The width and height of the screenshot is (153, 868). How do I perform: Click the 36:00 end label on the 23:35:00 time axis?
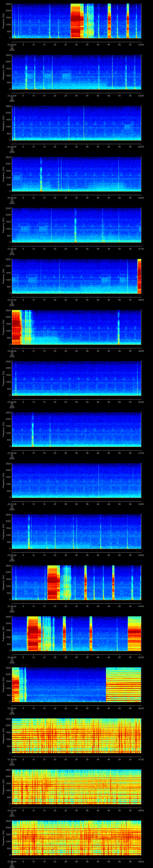pos(141,708)
